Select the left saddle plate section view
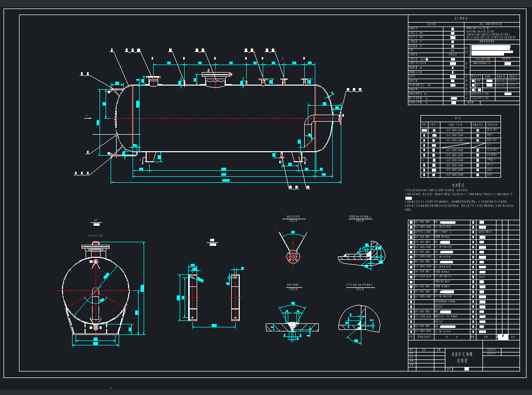 (192, 297)
